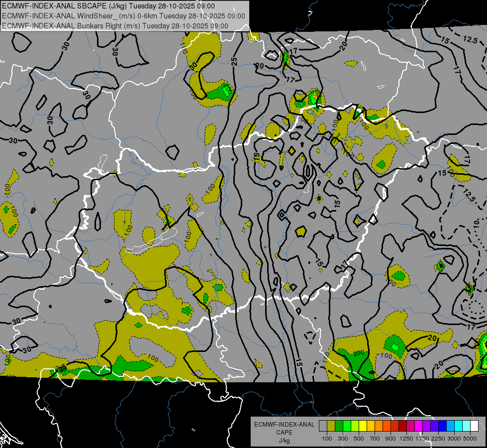This screenshot has height=448, width=487.
Task: Click the 300 value under legend bar
Action: click(343, 439)
